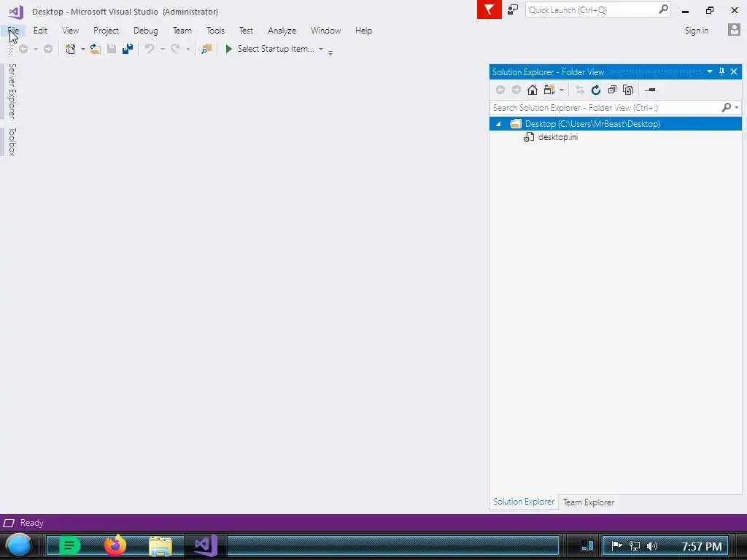Click the New Project toolbar icon

coord(71,49)
